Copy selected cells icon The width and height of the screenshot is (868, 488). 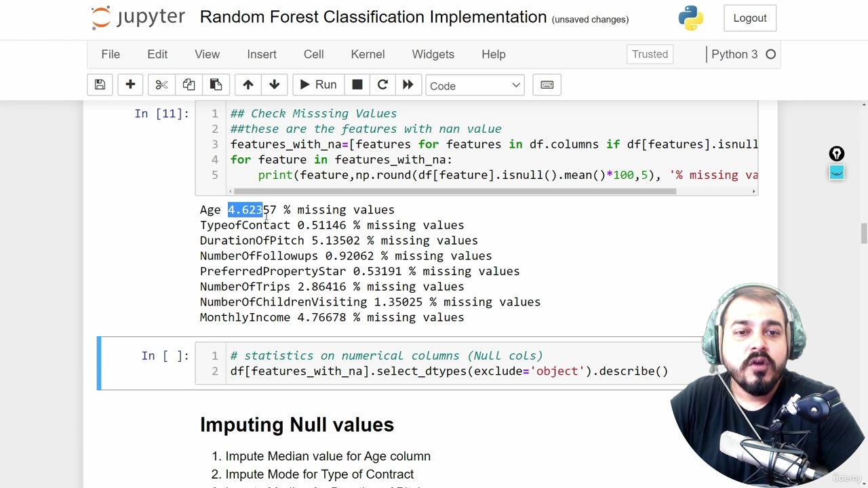coord(189,85)
